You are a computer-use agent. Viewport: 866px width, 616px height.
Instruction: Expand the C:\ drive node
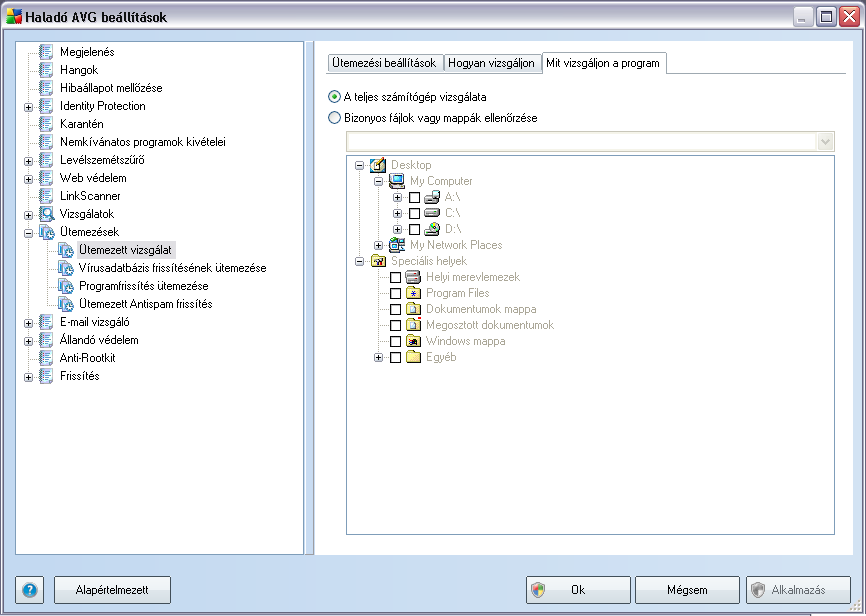pos(397,213)
